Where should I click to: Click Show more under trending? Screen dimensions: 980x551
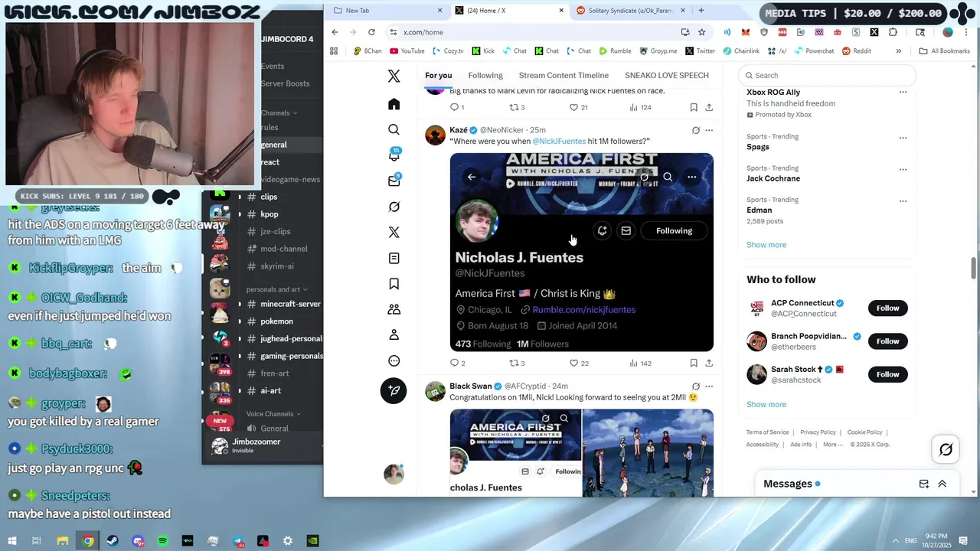[x=766, y=245]
